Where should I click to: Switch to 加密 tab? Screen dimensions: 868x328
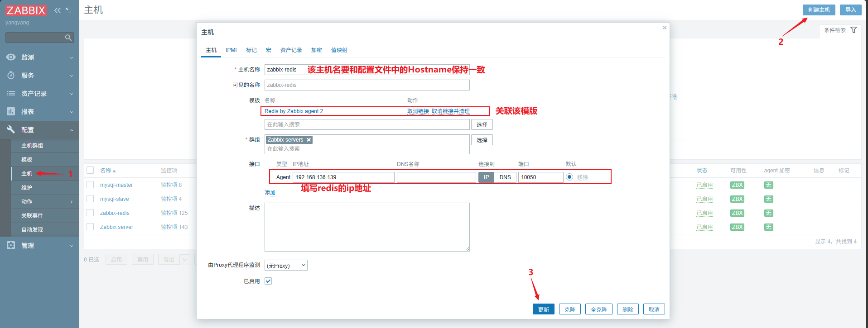(317, 50)
